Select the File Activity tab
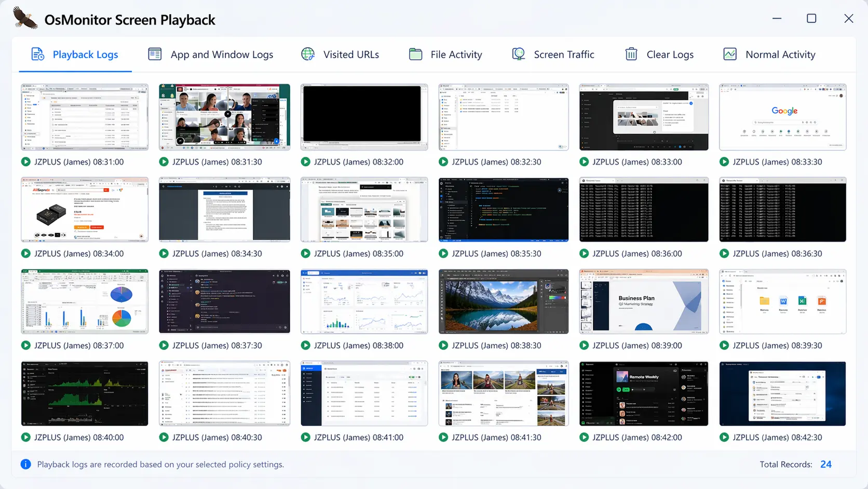Image resolution: width=868 pixels, height=489 pixels. click(445, 55)
